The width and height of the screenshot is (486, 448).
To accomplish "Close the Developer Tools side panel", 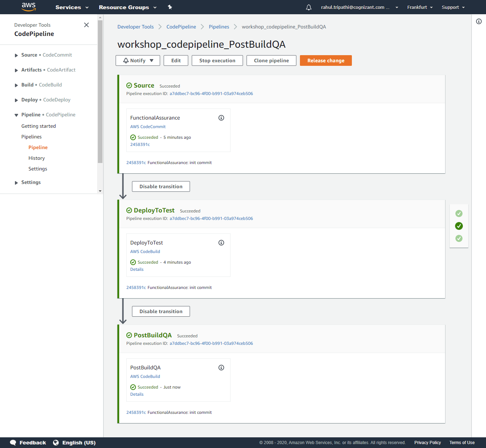I will (x=86, y=25).
